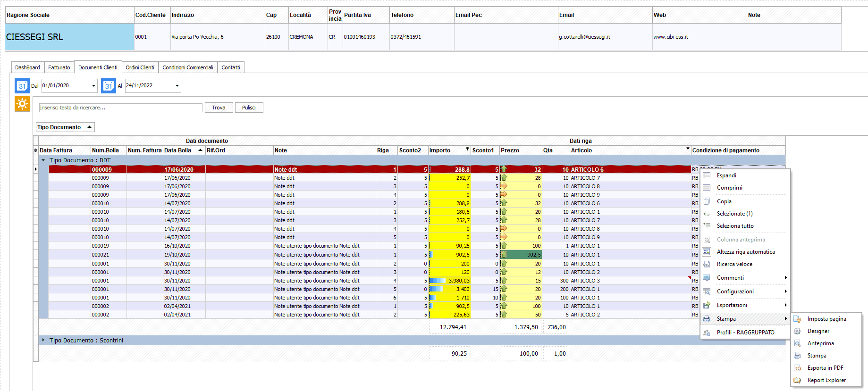Switch to the Contatti tab
Screen dimensions: 868x391
click(x=231, y=67)
